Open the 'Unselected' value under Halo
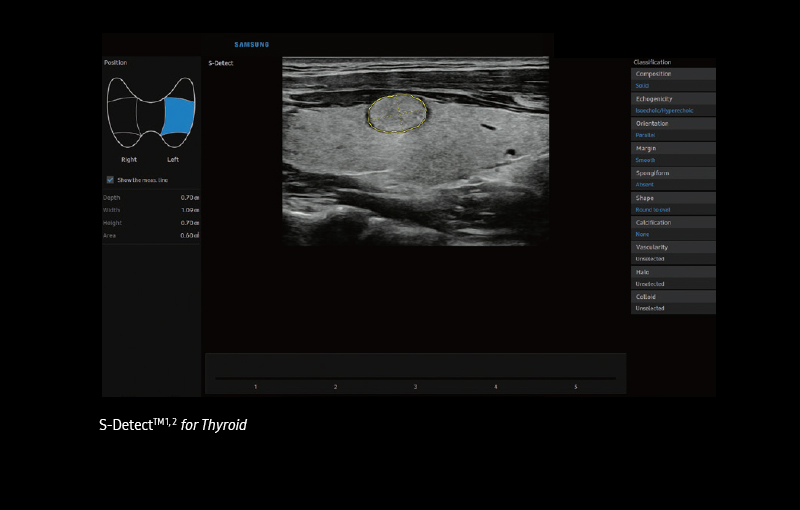 pos(673,284)
